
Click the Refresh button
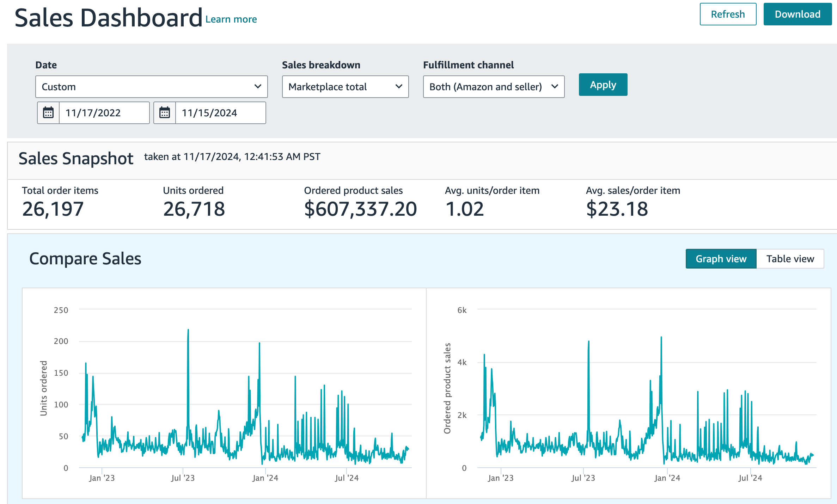point(728,14)
